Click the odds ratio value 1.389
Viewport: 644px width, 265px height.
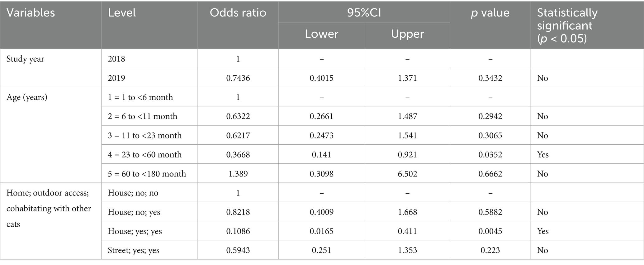[x=238, y=174]
